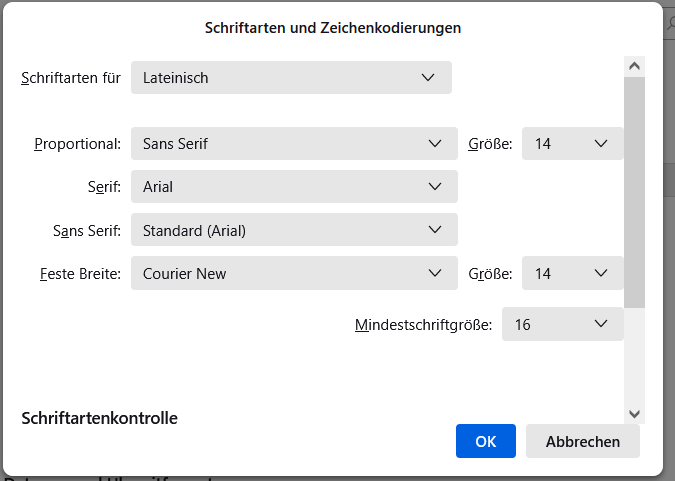Viewport: 675px width, 481px height.
Task: Click the 'Serif:' label text
Action: pyautogui.click(x=104, y=186)
